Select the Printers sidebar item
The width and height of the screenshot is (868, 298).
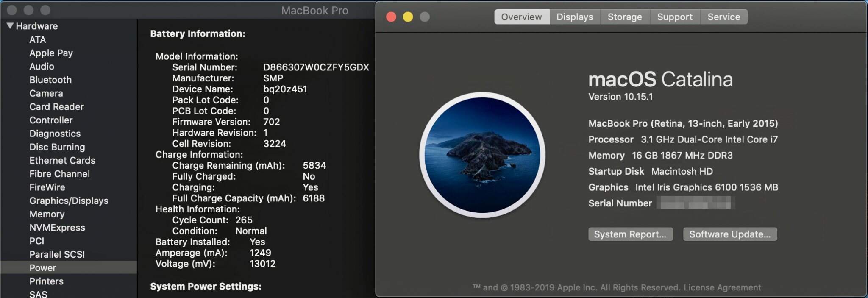click(x=46, y=281)
